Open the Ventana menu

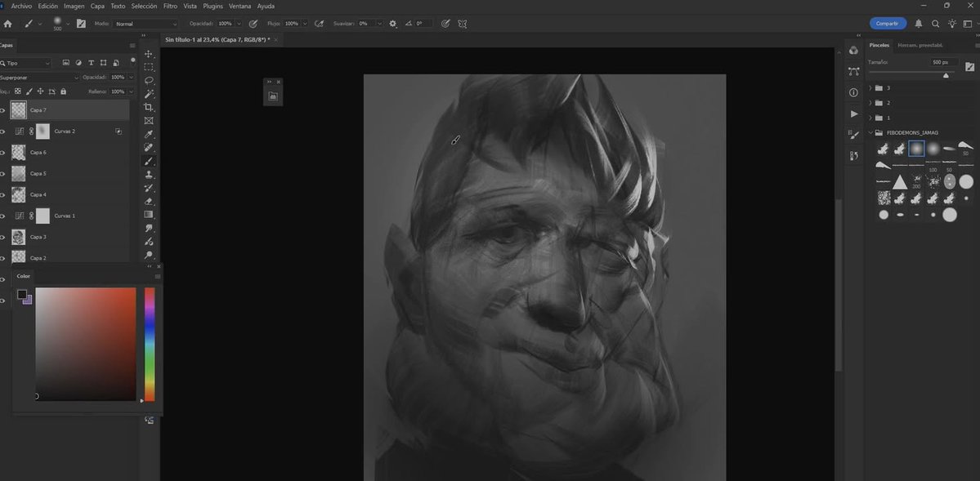pyautogui.click(x=240, y=7)
